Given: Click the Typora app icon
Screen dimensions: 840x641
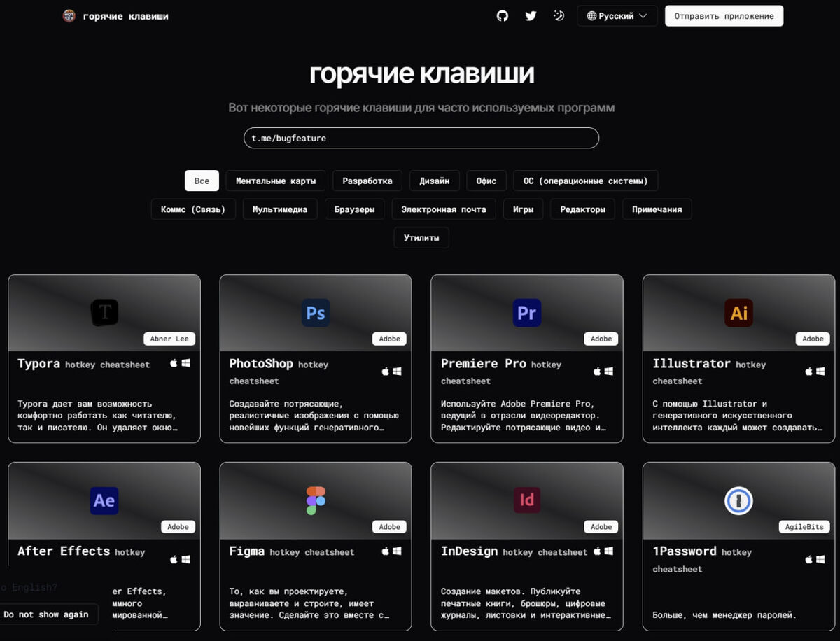Looking at the screenshot, I should click(x=104, y=312).
